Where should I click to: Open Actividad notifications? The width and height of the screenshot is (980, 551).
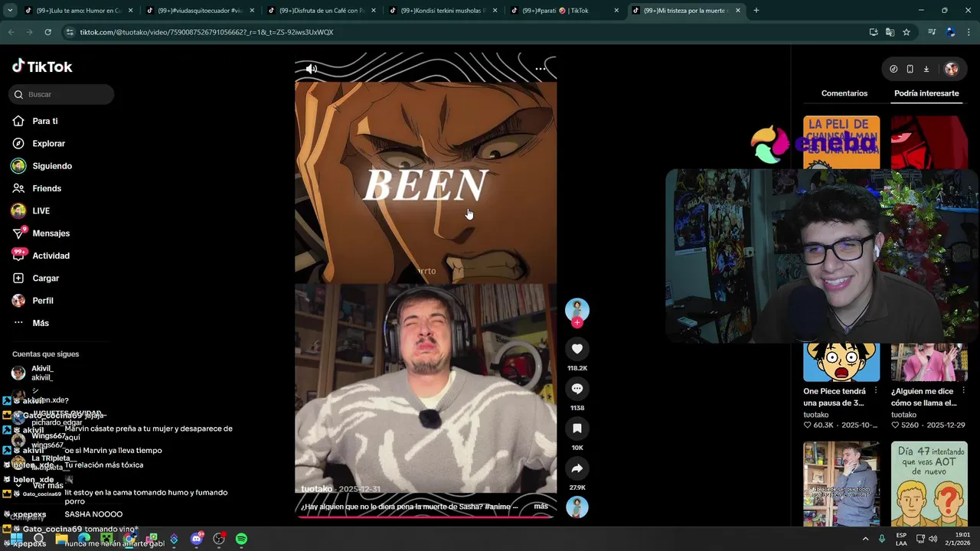(41, 256)
